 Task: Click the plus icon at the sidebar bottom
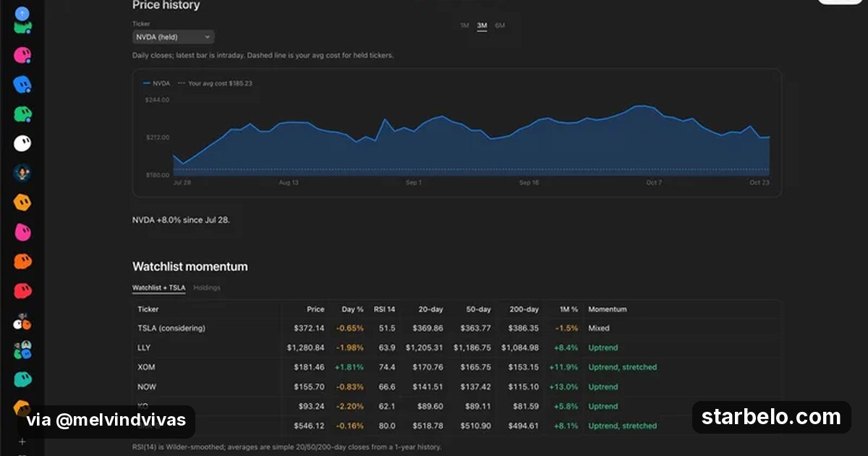22,441
